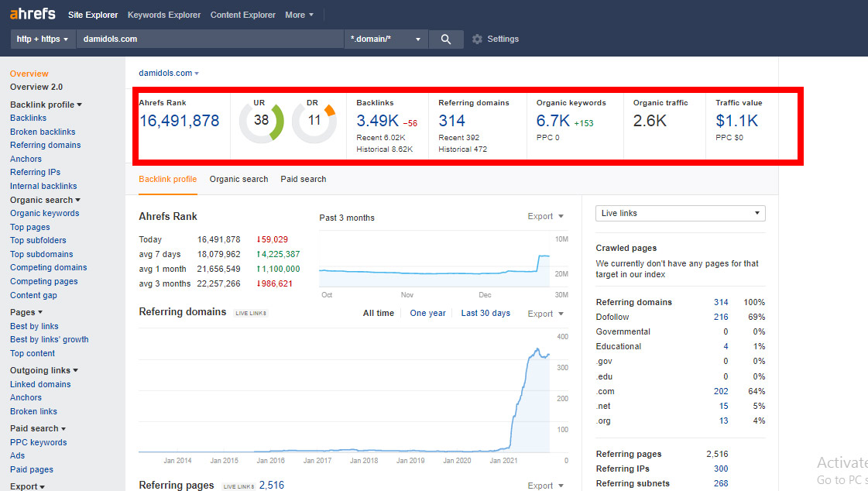The height and width of the screenshot is (491, 868).
Task: Switch to the Paid search tab
Action: point(304,180)
